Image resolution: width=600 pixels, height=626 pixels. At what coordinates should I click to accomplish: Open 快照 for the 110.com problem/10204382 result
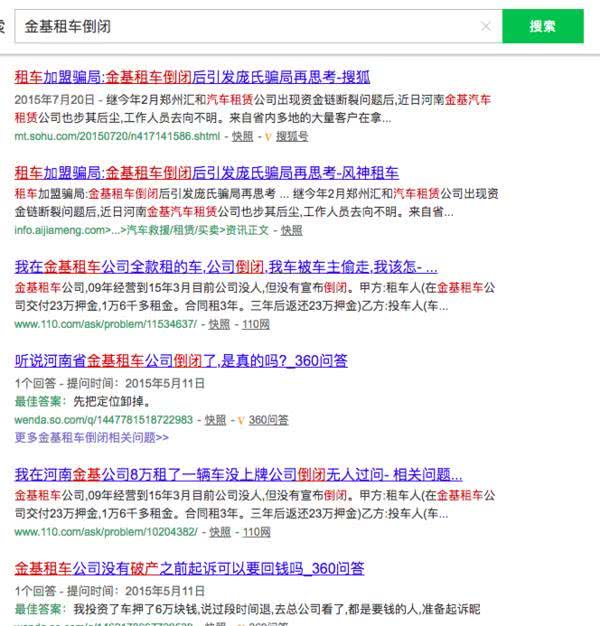coord(220,532)
